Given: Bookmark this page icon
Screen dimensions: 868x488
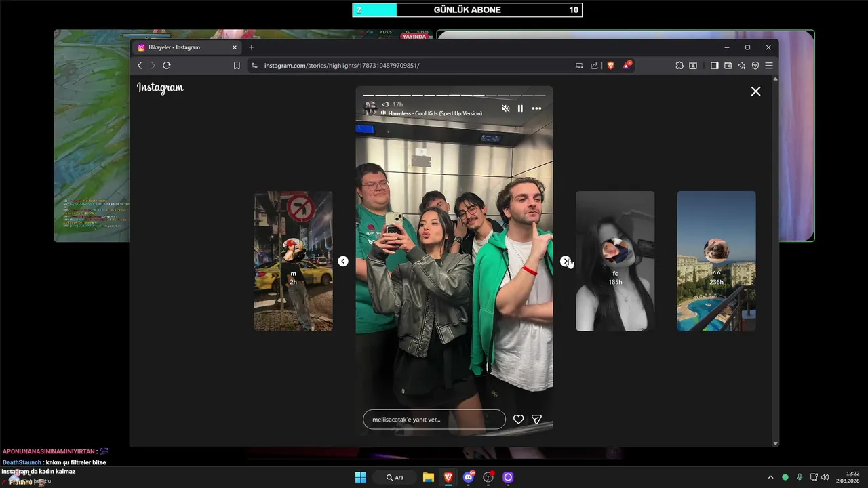Looking at the screenshot, I should tap(237, 66).
